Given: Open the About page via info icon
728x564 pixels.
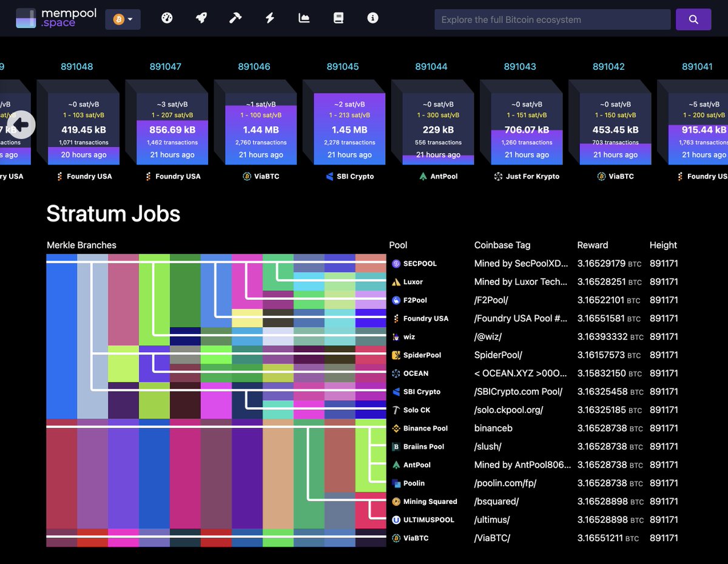Looking at the screenshot, I should coord(372,18).
